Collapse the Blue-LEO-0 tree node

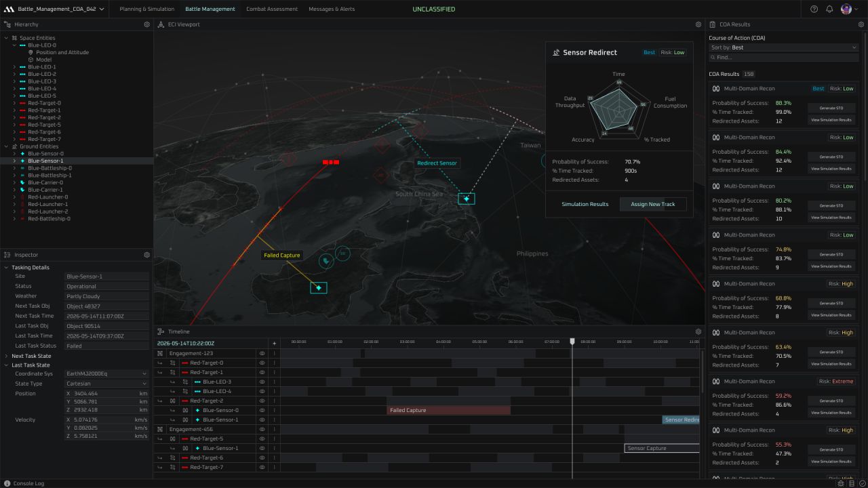(14, 45)
